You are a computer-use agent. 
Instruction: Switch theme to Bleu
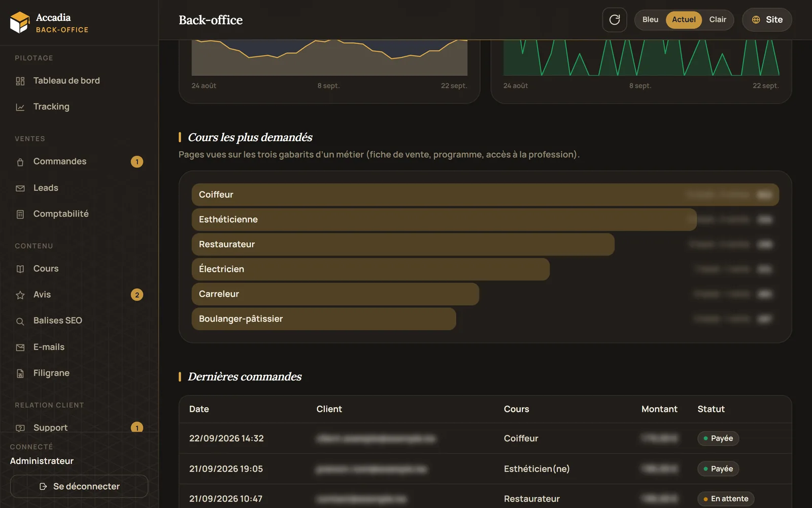click(650, 20)
